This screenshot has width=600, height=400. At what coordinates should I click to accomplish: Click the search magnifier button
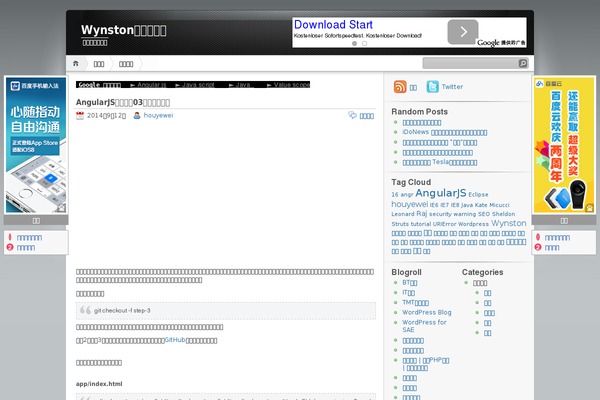point(523,63)
